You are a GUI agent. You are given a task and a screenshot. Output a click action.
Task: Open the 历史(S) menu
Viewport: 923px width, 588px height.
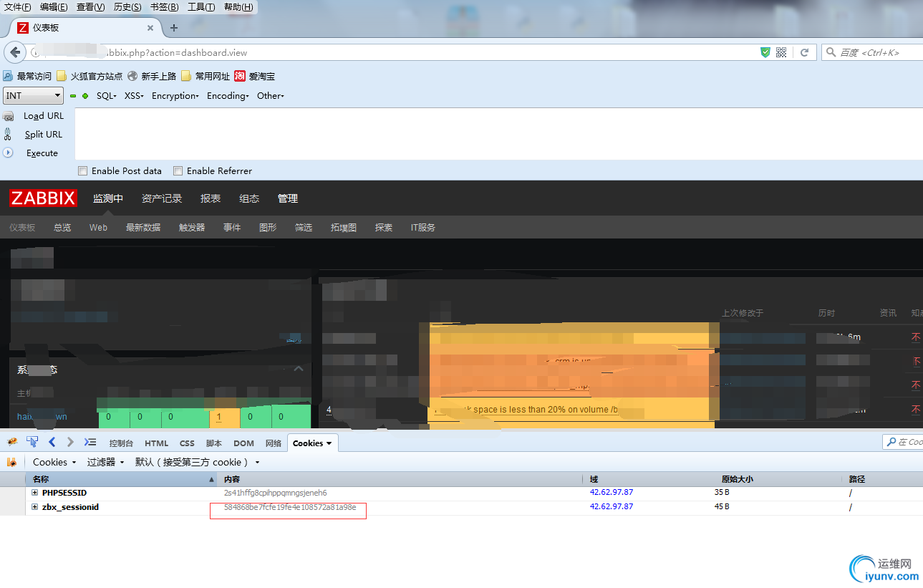pyautogui.click(x=127, y=7)
